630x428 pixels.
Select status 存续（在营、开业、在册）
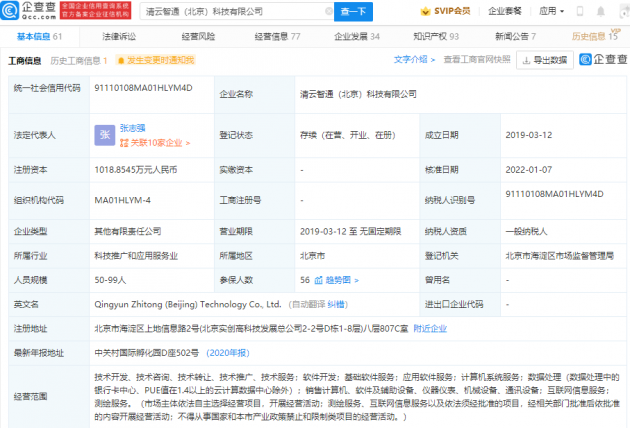pyautogui.click(x=348, y=135)
